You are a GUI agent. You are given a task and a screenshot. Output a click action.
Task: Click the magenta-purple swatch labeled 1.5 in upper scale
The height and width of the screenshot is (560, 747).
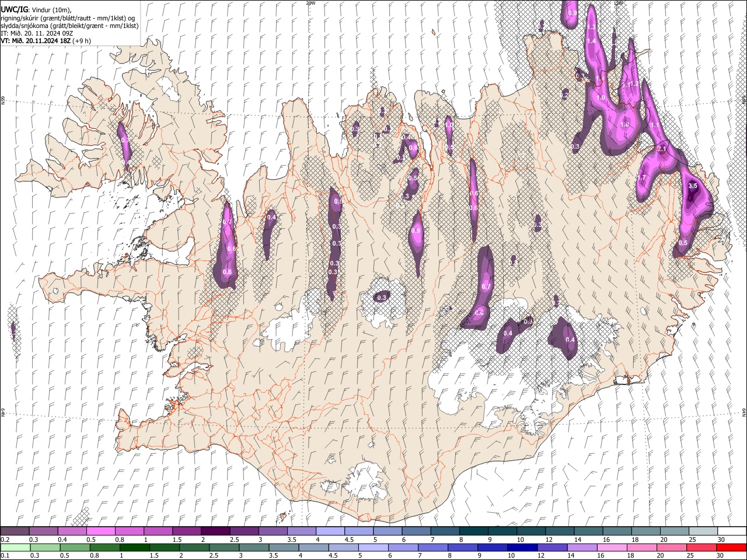(x=186, y=531)
